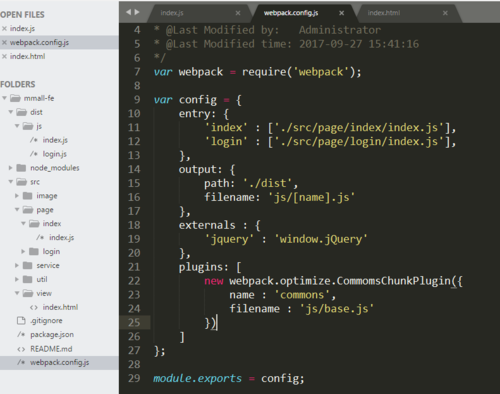Click line number 25 in the gutter
Image resolution: width=500 pixels, height=394 pixels.
134,323
